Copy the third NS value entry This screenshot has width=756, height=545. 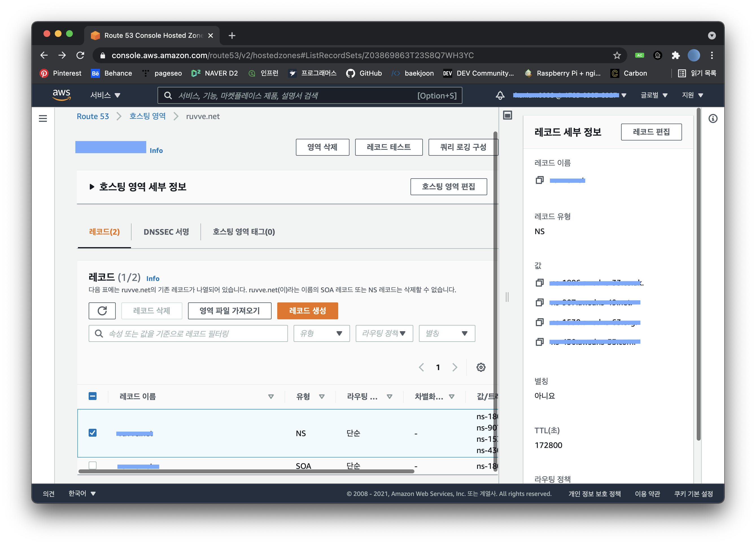point(539,322)
